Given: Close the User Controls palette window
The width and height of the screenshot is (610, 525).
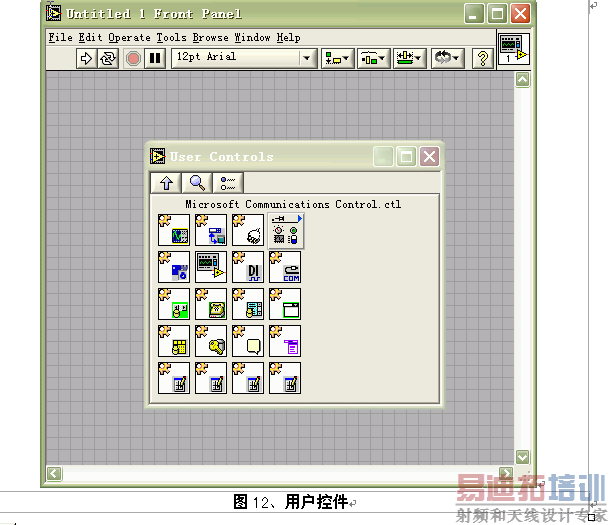Looking at the screenshot, I should pyautogui.click(x=429, y=157).
